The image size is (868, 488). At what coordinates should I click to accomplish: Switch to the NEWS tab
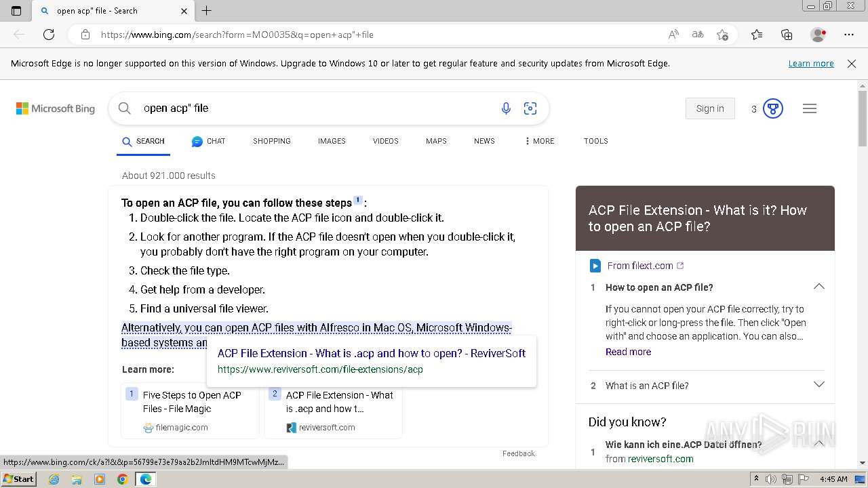pos(484,141)
